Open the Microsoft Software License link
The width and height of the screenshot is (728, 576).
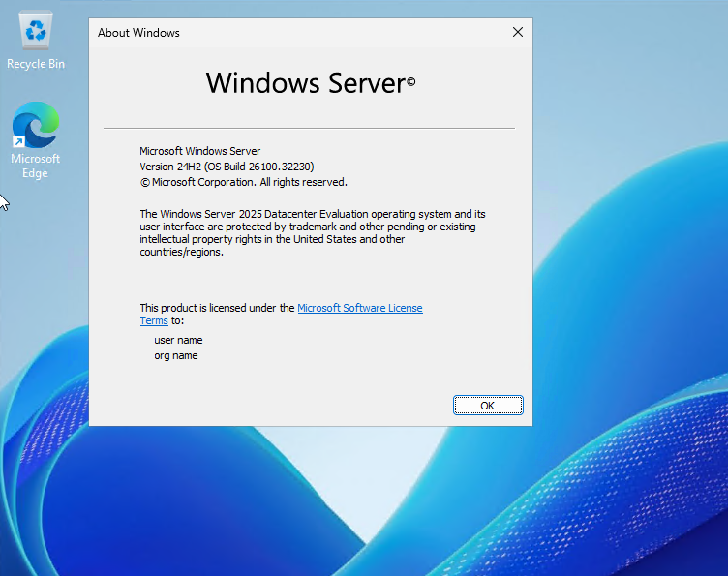point(359,308)
